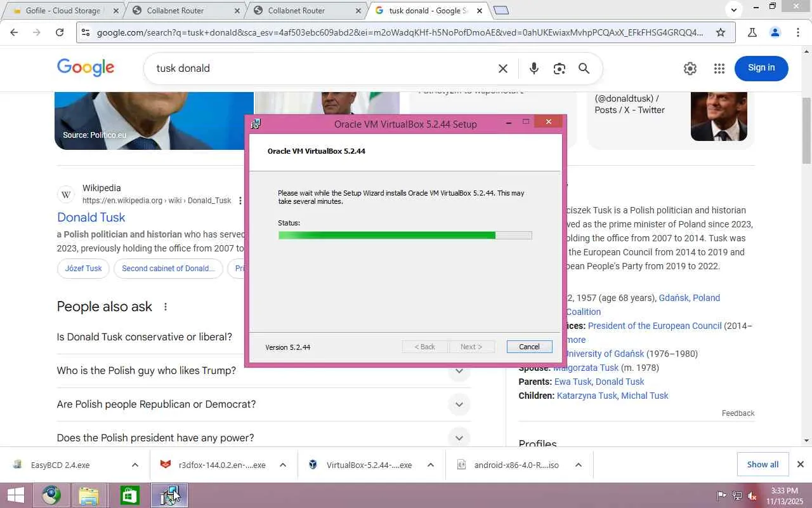The height and width of the screenshot is (508, 812).
Task: Select the 'tusk donald - Google' tab
Action: (x=429, y=11)
